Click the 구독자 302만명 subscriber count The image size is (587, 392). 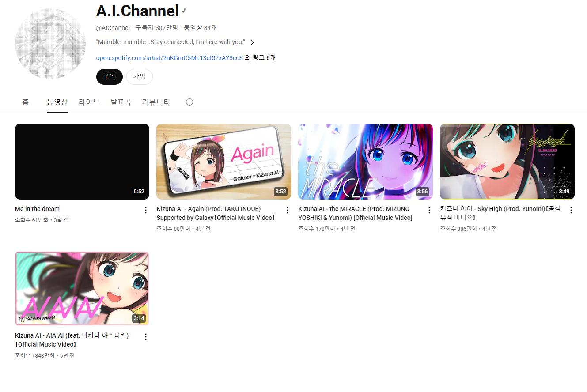(x=156, y=28)
